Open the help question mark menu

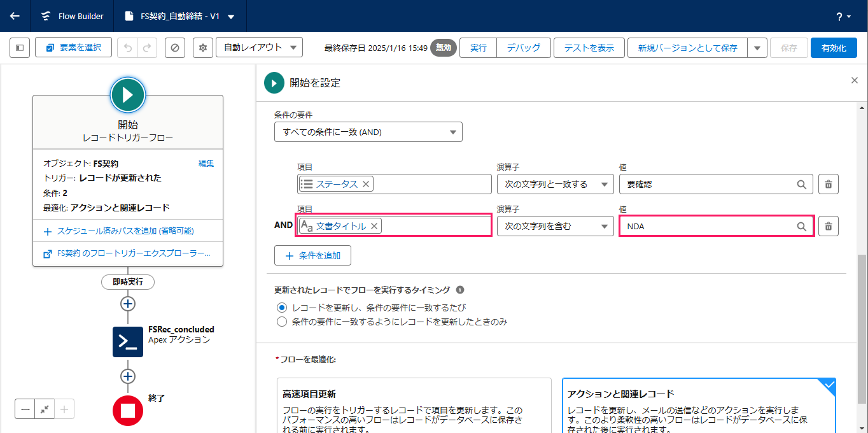coord(843,17)
